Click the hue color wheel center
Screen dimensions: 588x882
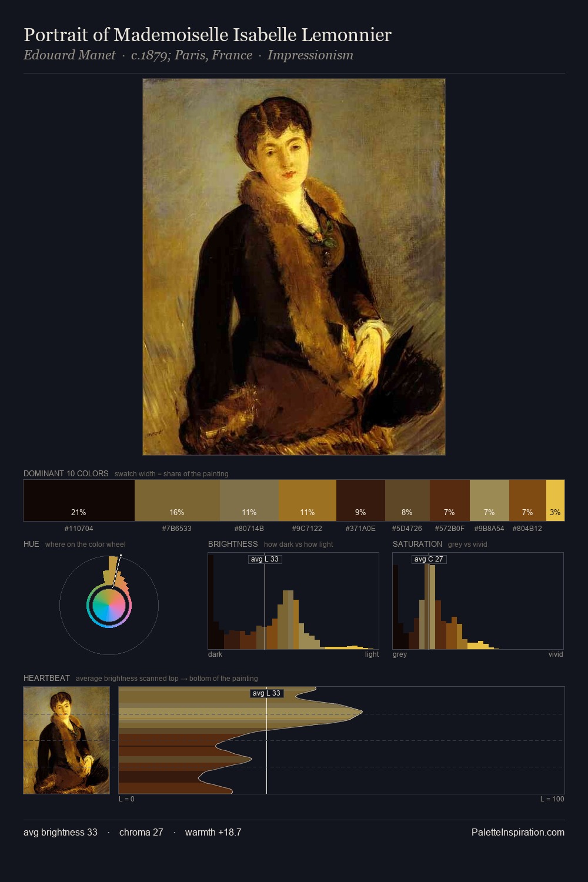(x=109, y=606)
